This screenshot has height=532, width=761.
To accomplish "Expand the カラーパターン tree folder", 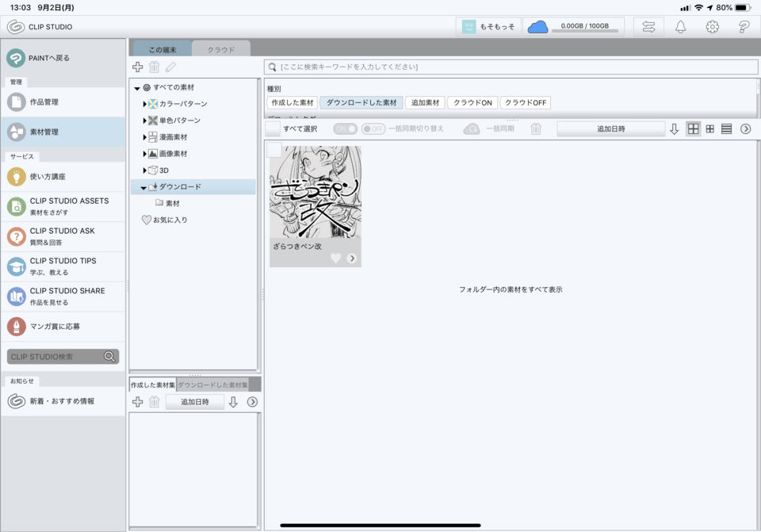I will coord(145,104).
